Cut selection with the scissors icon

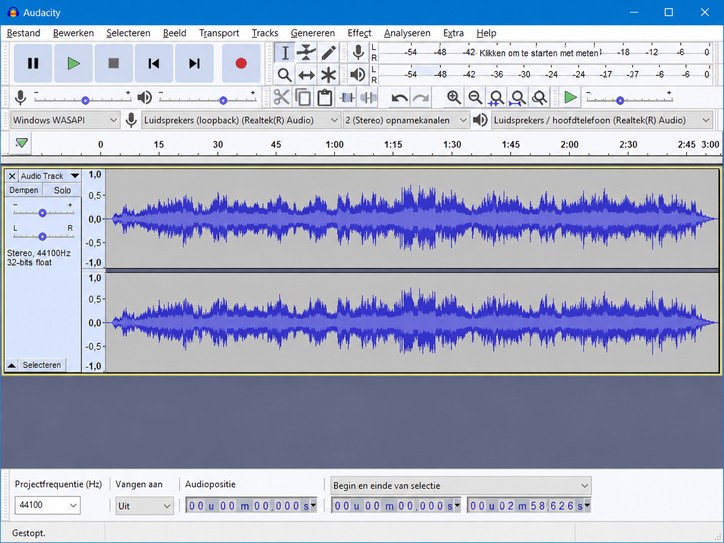click(x=281, y=97)
